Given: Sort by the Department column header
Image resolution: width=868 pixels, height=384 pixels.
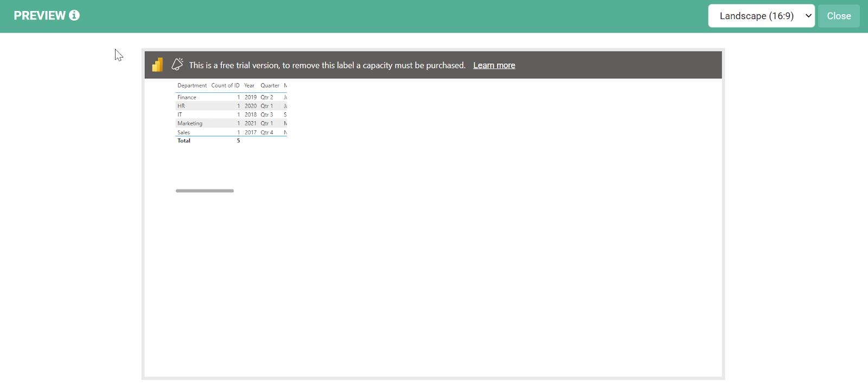Looking at the screenshot, I should 192,86.
